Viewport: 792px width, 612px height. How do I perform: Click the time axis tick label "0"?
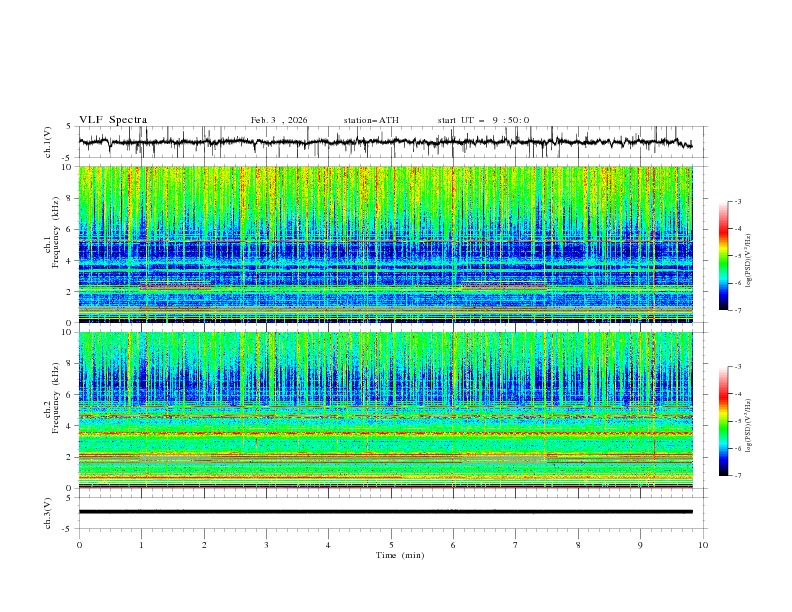click(79, 545)
